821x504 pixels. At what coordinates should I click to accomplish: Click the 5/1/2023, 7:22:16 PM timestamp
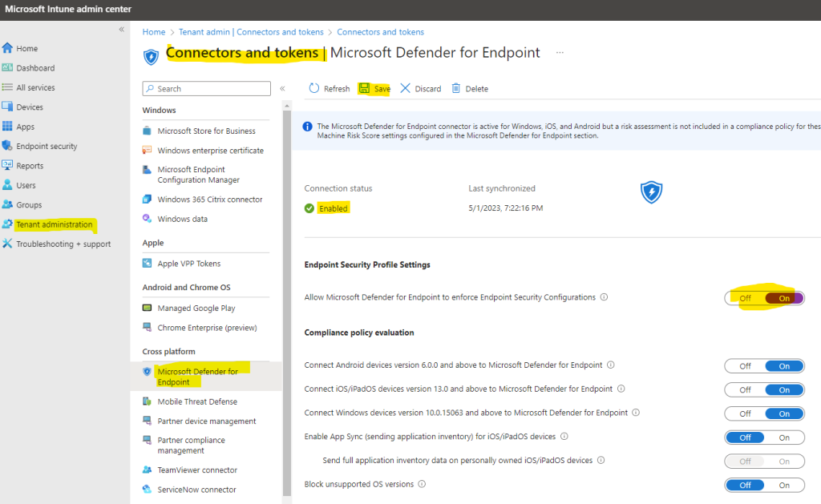point(506,208)
